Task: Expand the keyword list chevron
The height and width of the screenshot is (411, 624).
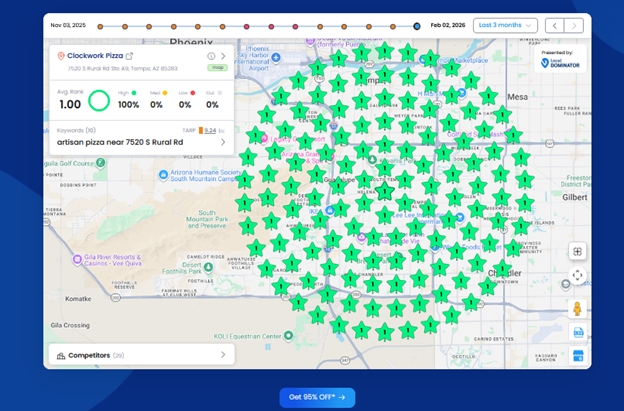Action: 223,142
